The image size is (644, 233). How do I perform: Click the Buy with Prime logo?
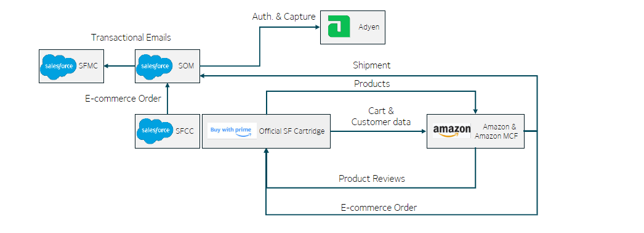click(x=232, y=131)
